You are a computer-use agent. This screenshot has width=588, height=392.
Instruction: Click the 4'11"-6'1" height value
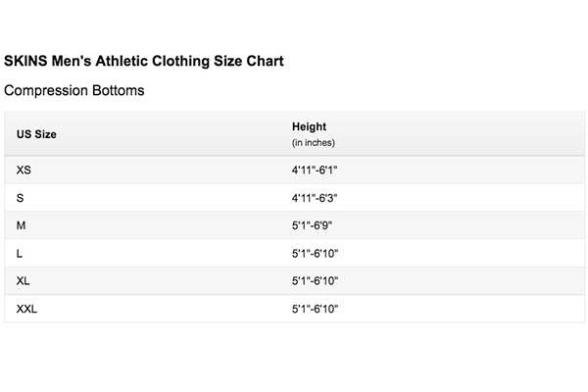pyautogui.click(x=315, y=170)
